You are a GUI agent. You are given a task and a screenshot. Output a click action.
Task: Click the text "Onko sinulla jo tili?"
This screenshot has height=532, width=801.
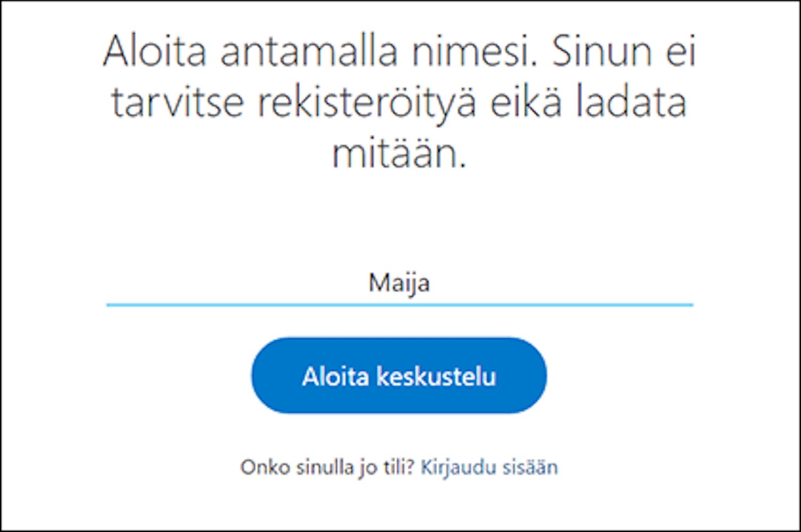[327, 467]
